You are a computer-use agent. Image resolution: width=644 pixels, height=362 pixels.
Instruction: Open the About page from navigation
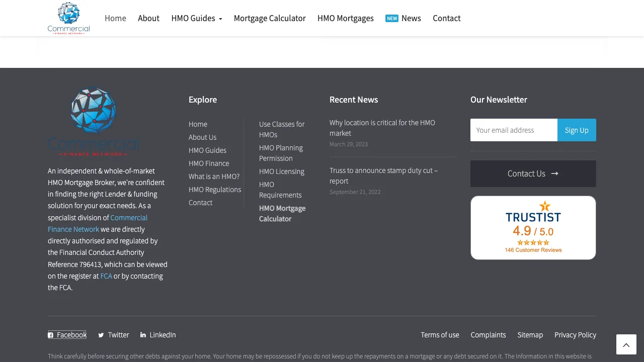point(148,18)
